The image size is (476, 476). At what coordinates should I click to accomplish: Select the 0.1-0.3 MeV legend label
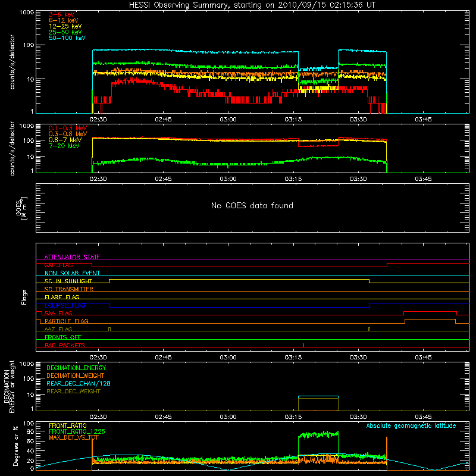[68, 128]
